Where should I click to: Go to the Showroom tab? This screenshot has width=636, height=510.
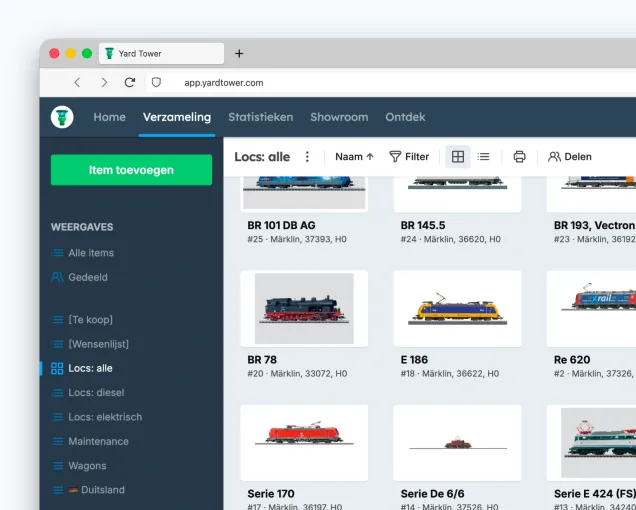tap(339, 117)
